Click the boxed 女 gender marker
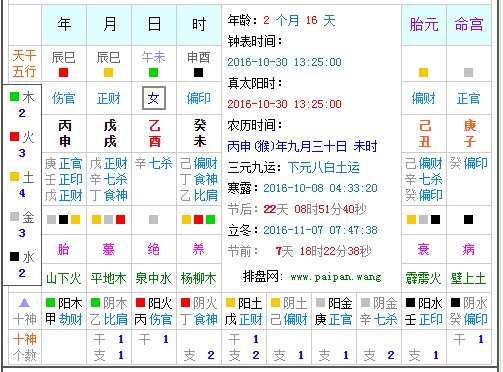 click(x=154, y=98)
